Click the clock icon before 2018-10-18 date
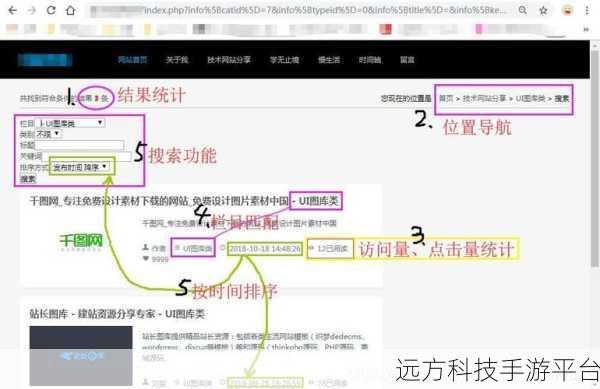The image size is (600, 389). click(x=222, y=248)
